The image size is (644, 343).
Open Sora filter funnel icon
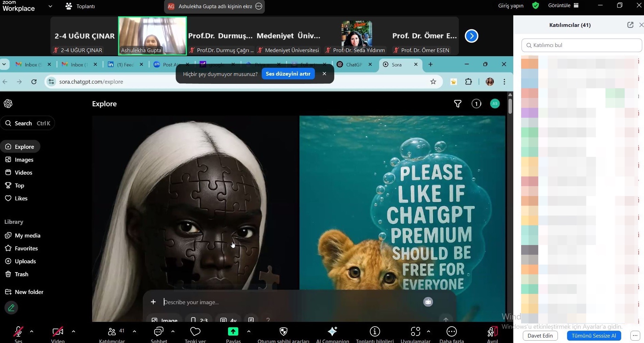pos(458,104)
